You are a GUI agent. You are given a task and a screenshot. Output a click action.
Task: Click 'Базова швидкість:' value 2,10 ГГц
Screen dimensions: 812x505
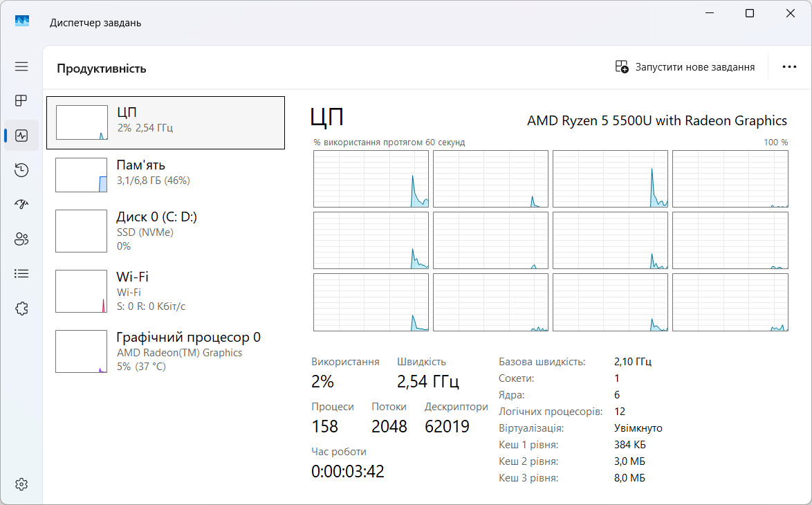pos(633,362)
